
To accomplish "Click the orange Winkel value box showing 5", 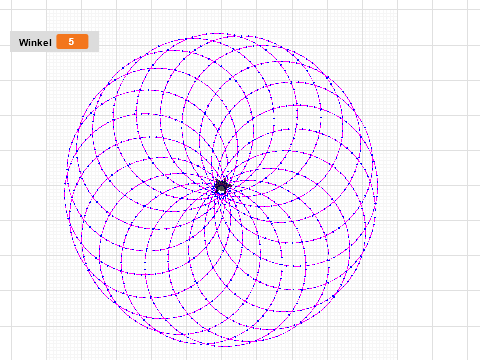I will point(72,42).
